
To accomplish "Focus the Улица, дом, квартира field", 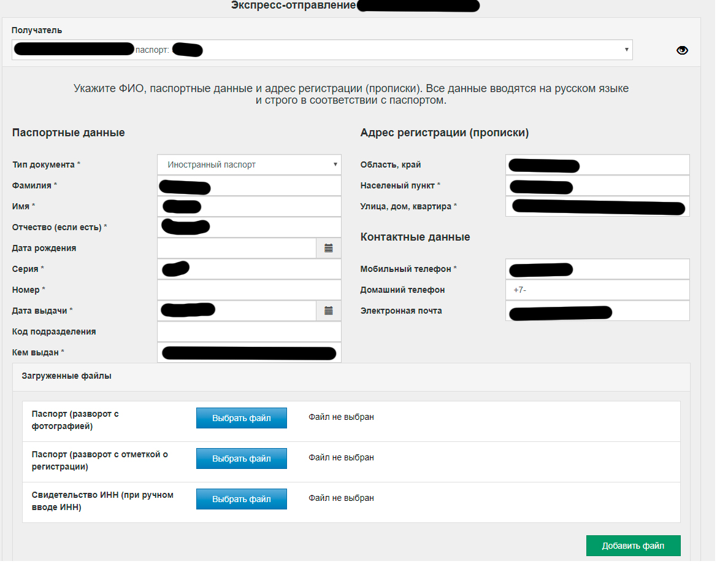I will coord(597,207).
